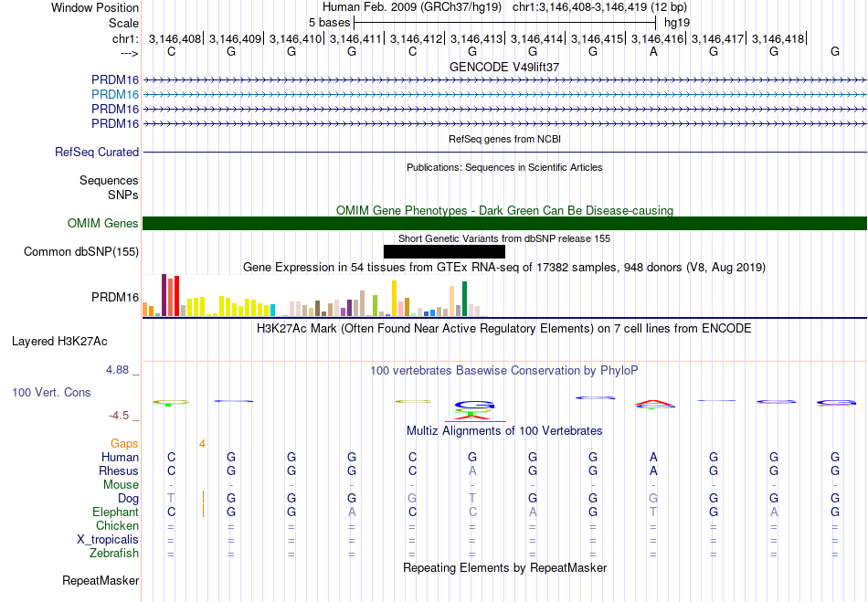Click the PRDM16 GTEx expression label
Image resolution: width=868 pixels, height=602 pixels.
click(115, 298)
